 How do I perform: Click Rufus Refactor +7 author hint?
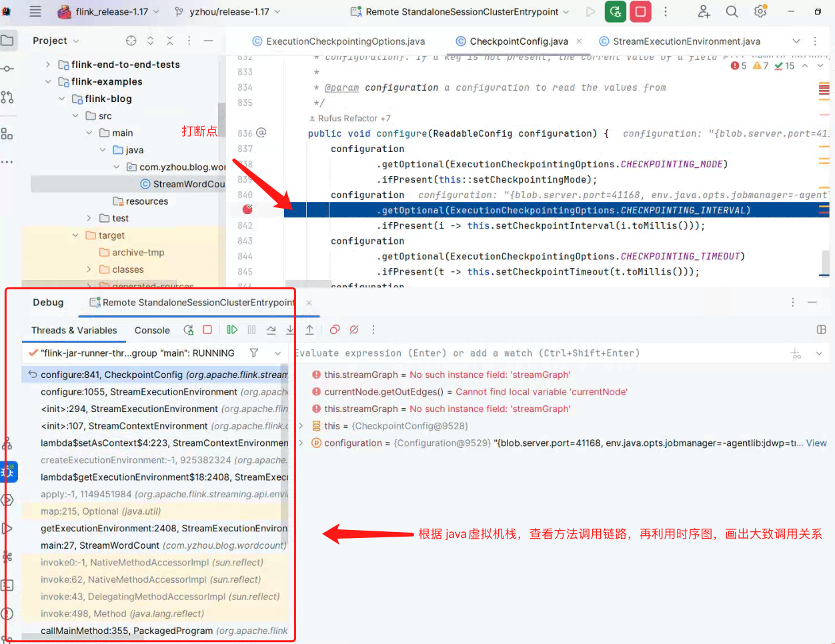[x=349, y=118]
